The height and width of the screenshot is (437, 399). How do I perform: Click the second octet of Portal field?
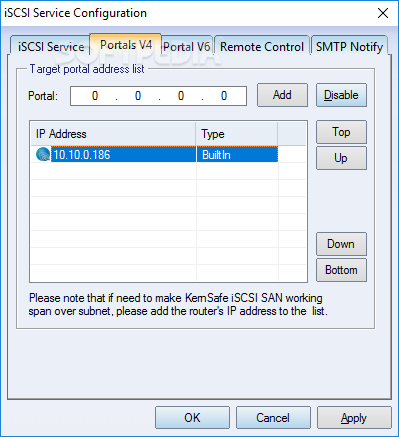tap(138, 96)
